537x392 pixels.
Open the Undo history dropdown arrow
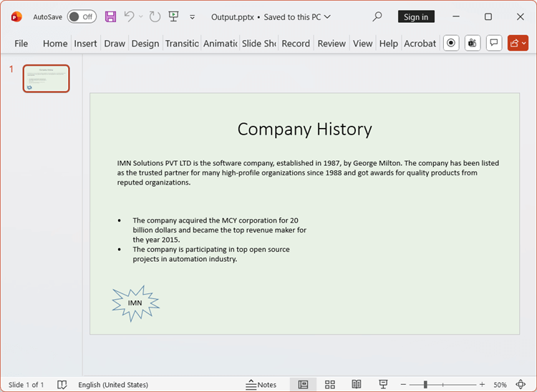click(141, 16)
